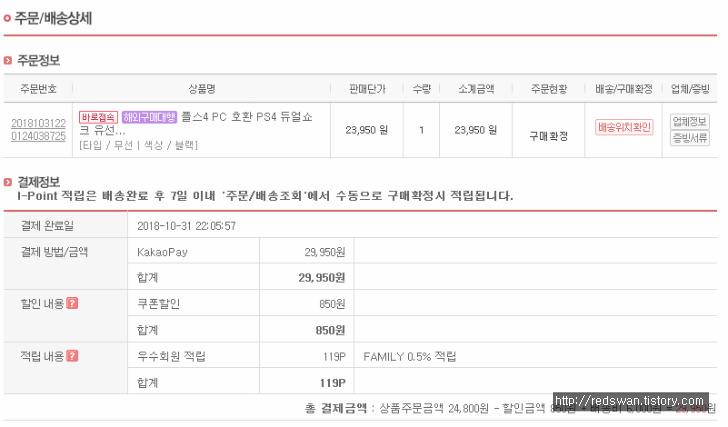This screenshot has width=728, height=427.
Task: Select the bold payment total 29,950원
Action: pos(322,278)
